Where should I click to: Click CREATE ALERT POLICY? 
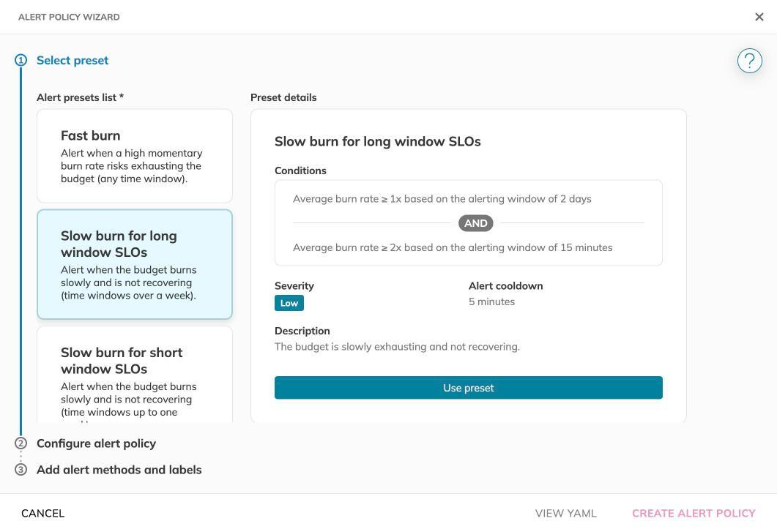[694, 513]
